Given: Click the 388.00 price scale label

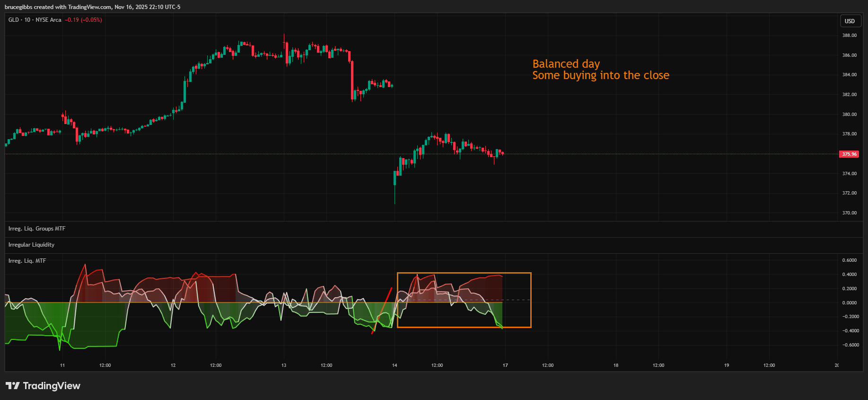Looking at the screenshot, I should [x=849, y=36].
